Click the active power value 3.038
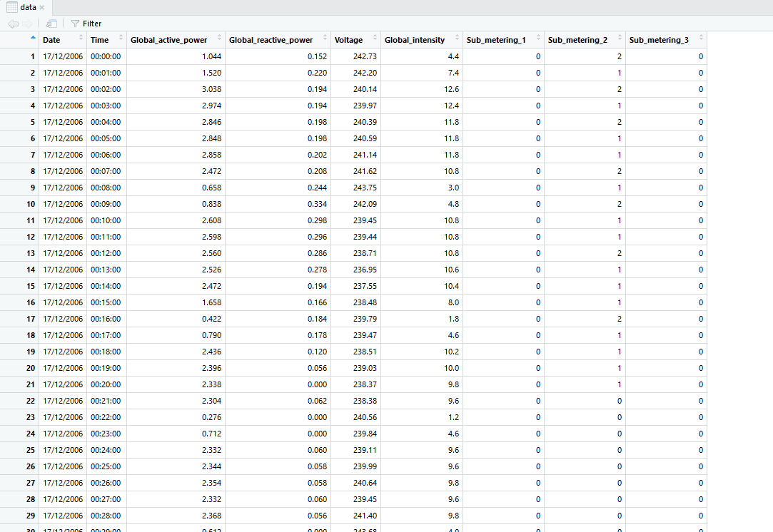 211,89
